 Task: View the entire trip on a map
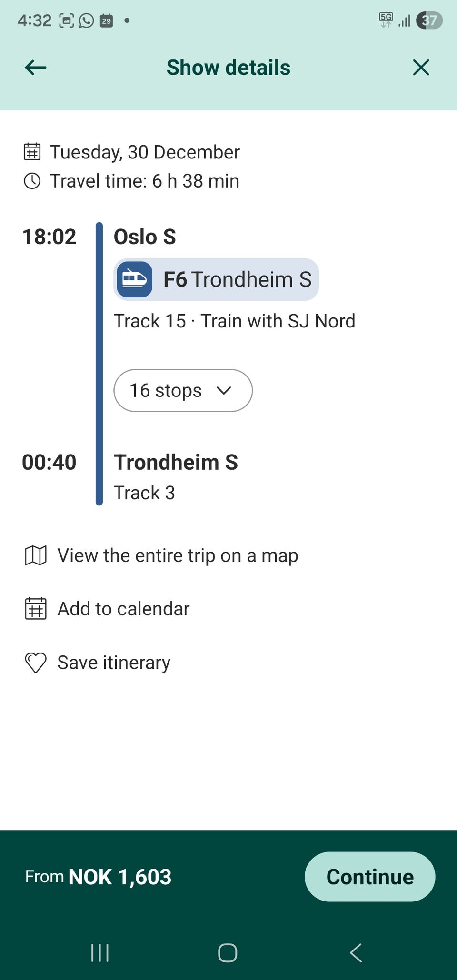[178, 555]
